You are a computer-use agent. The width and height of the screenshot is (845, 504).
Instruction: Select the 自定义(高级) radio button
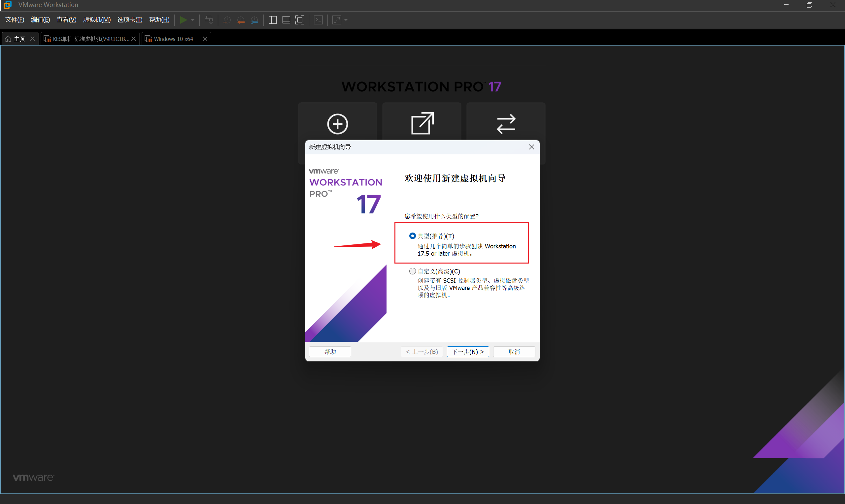[413, 271]
